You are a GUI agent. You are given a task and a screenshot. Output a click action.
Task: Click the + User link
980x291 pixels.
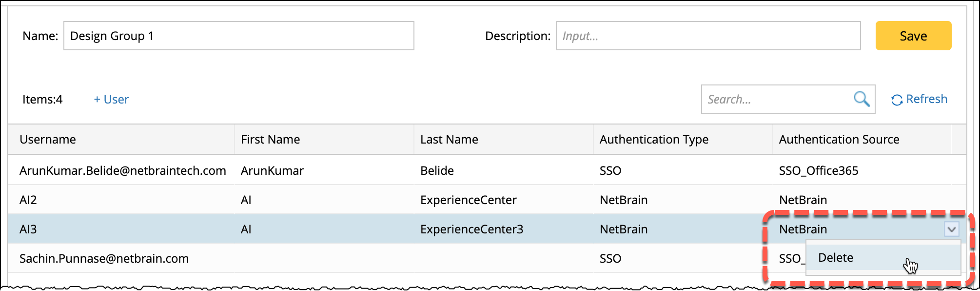click(x=111, y=100)
